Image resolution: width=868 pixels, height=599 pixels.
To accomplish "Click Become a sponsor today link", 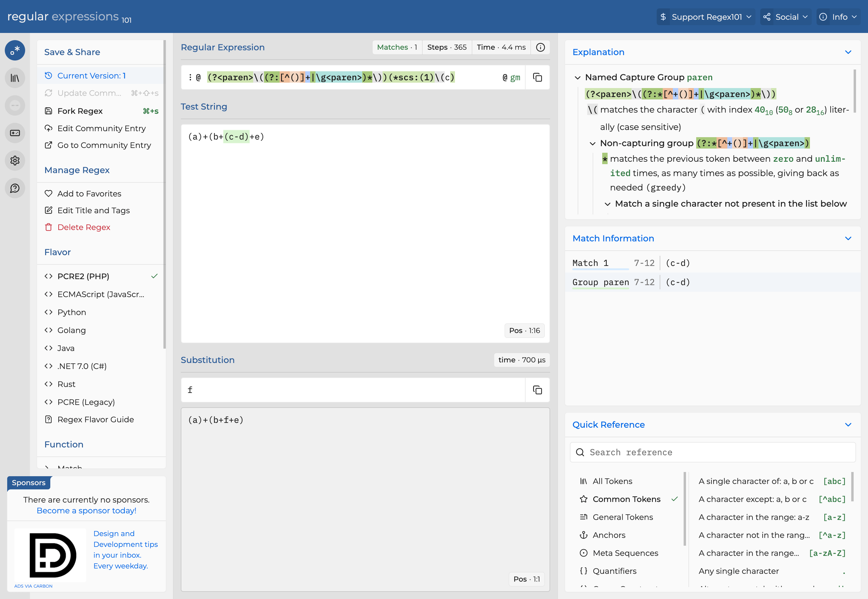I will click(x=86, y=510).
